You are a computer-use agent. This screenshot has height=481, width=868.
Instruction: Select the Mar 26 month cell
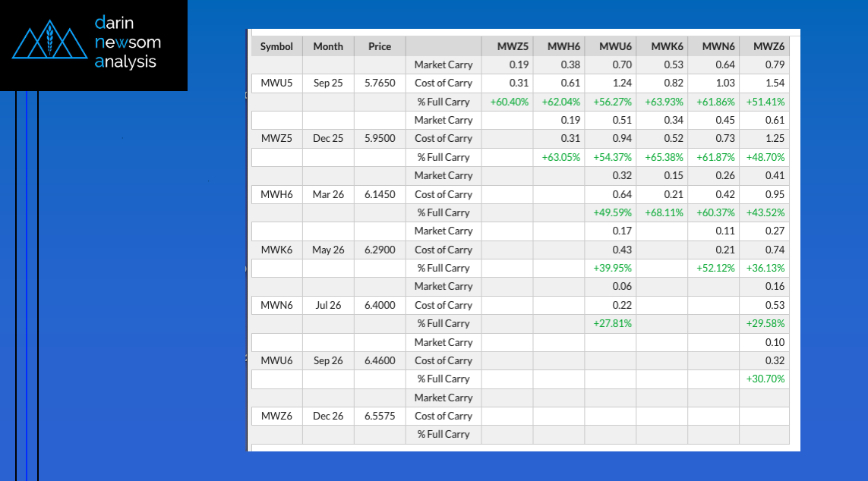pyautogui.click(x=328, y=194)
